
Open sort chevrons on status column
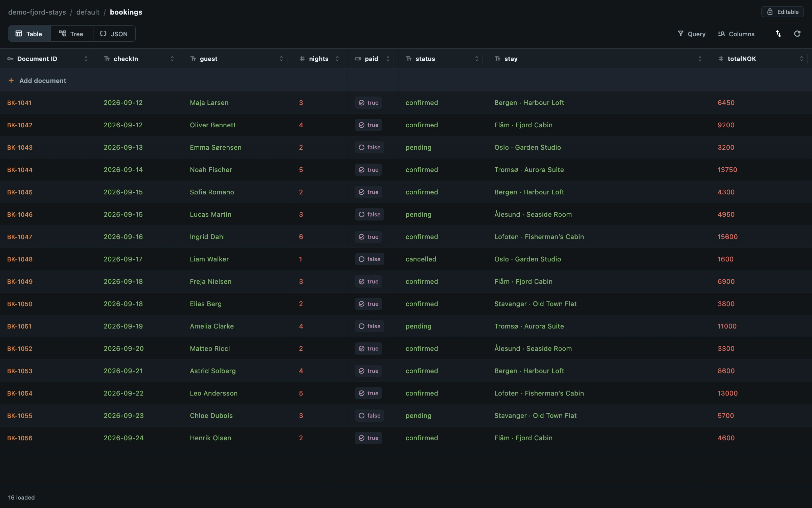(477, 59)
